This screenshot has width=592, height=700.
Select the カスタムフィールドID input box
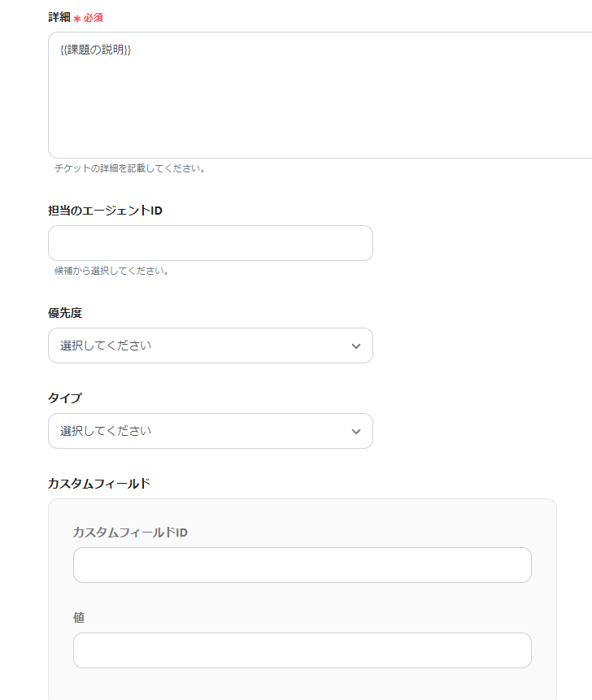click(x=302, y=565)
